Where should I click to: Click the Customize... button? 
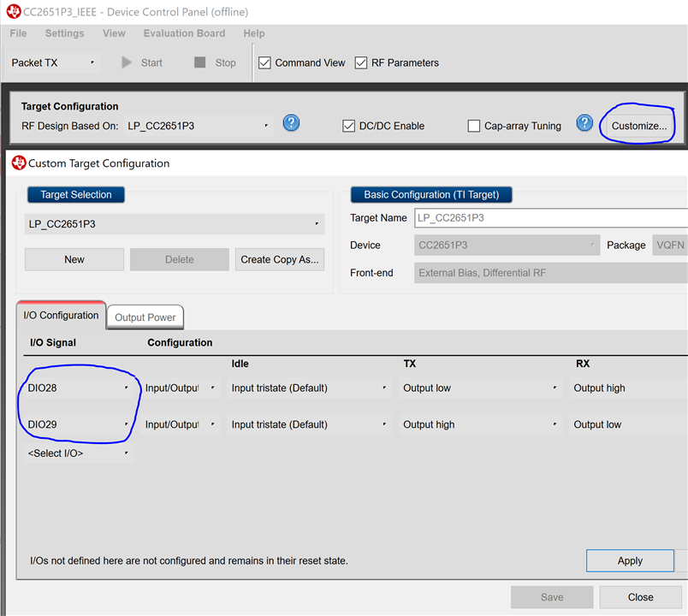pos(638,126)
